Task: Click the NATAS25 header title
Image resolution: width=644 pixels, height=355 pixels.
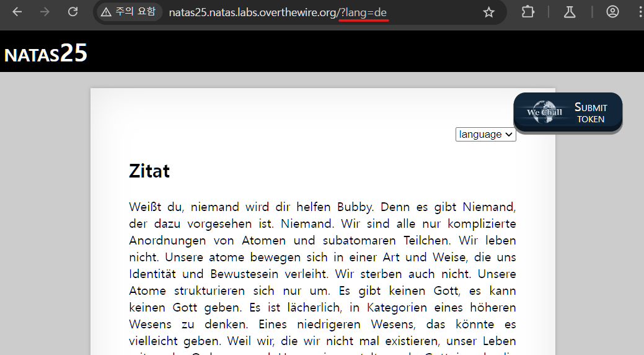Action: [x=46, y=54]
